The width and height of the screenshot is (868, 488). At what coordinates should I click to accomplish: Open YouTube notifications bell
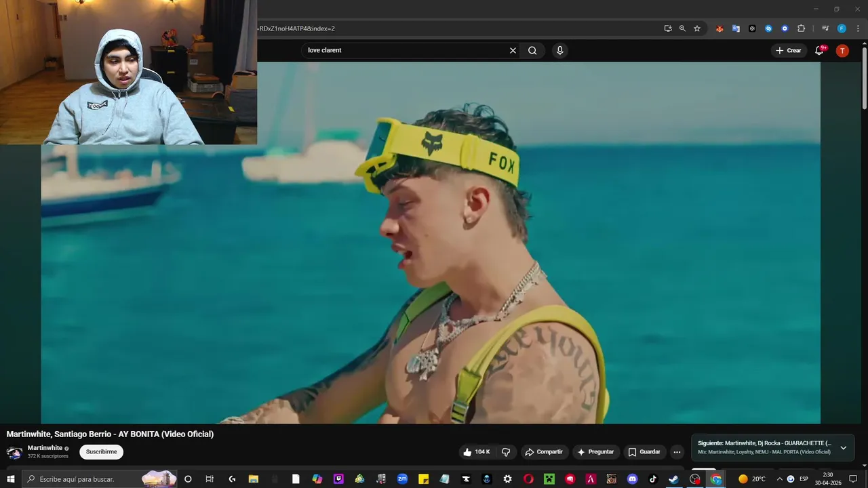click(x=819, y=50)
